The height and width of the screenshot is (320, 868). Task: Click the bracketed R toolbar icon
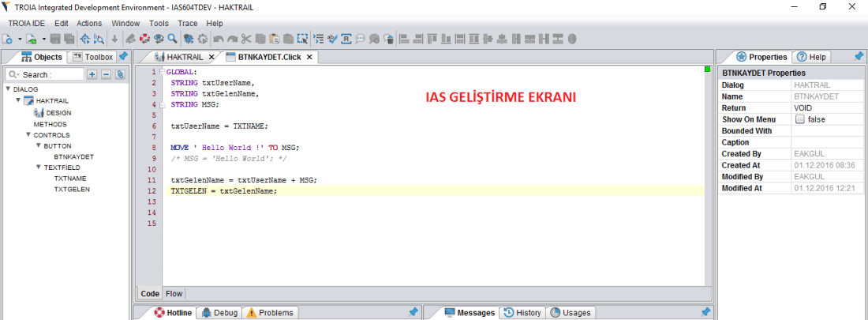point(346,39)
